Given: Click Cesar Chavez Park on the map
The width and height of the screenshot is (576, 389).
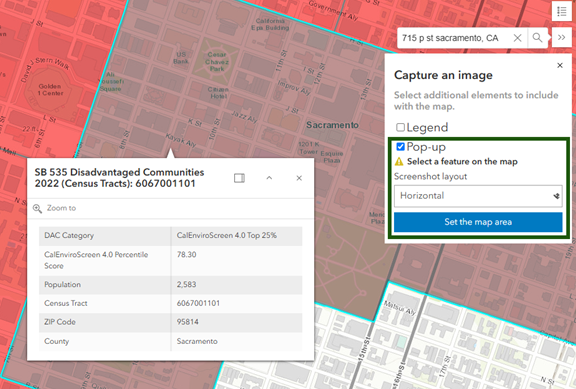Looking at the screenshot, I should pos(217,61).
